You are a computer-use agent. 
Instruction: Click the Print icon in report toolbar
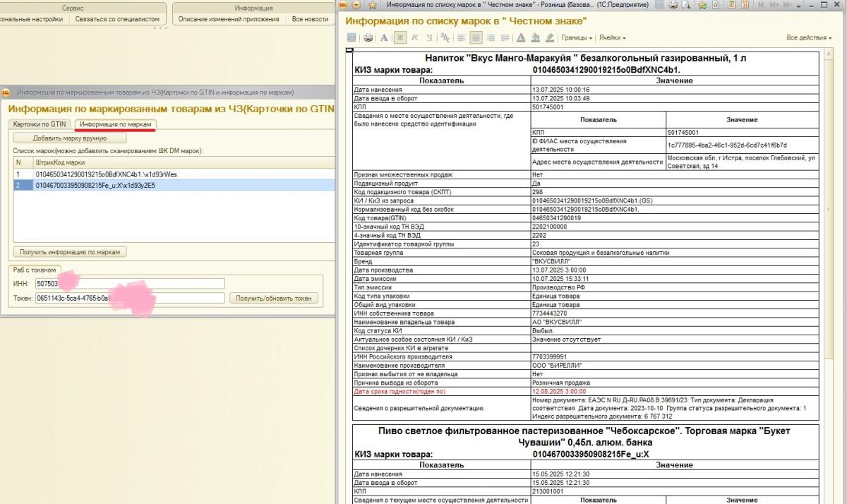pos(368,37)
